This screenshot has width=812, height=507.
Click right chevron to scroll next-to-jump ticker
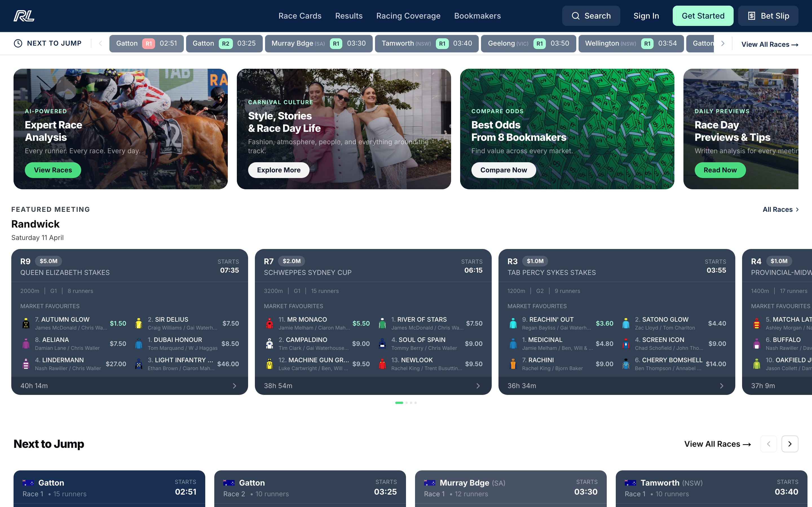(723, 43)
